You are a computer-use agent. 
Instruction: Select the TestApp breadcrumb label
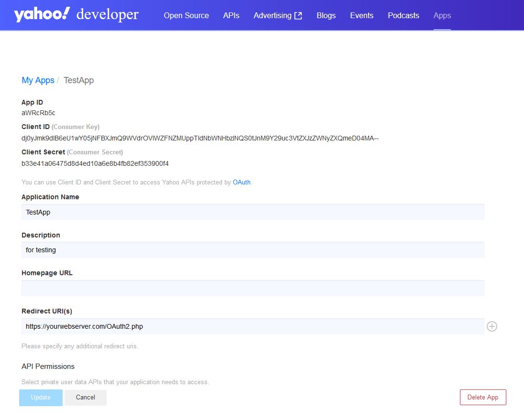78,80
